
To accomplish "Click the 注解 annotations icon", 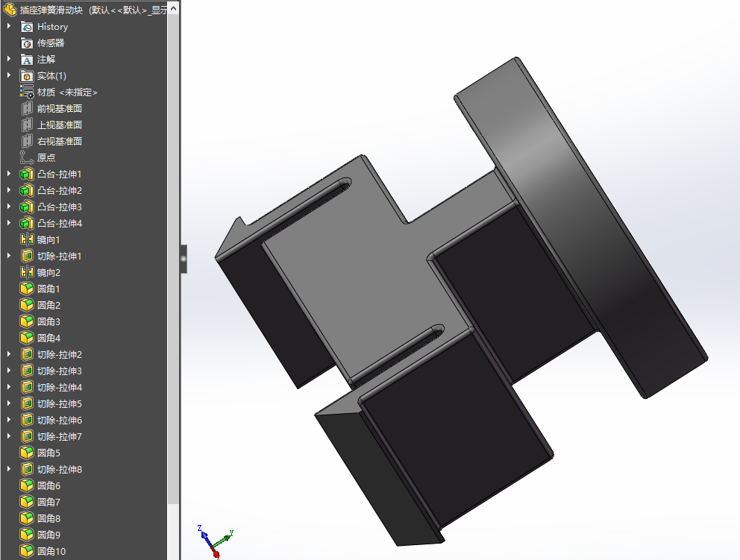I will 27,60.
